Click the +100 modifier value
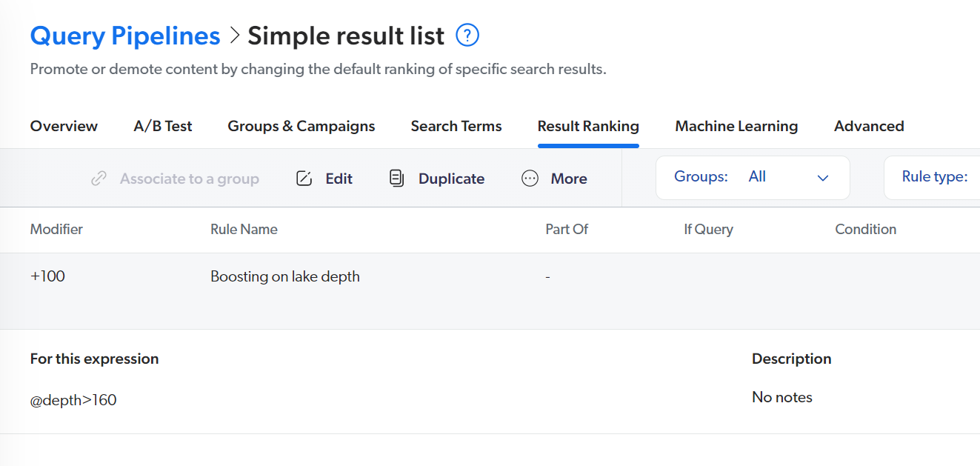The height and width of the screenshot is (466, 980). pyautogui.click(x=47, y=276)
